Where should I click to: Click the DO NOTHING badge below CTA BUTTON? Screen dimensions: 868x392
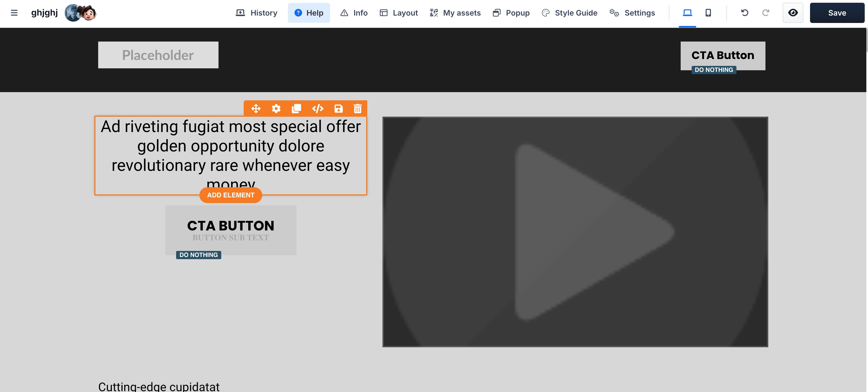coord(199,255)
